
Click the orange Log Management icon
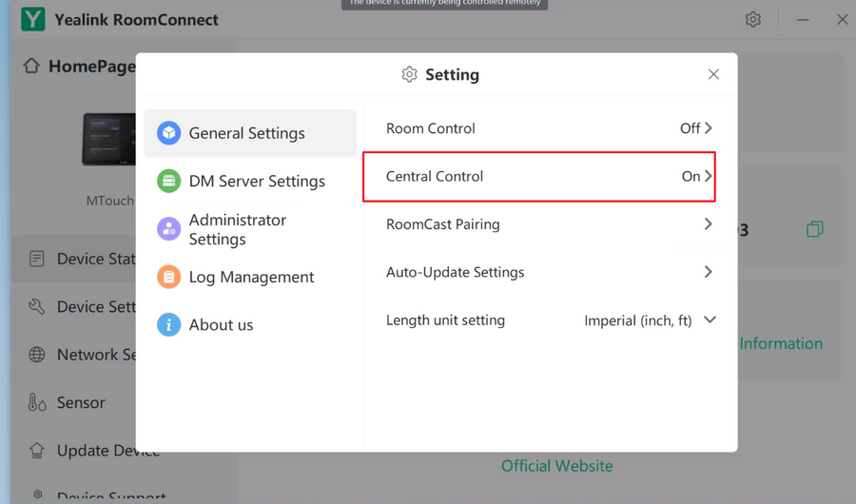point(168,277)
